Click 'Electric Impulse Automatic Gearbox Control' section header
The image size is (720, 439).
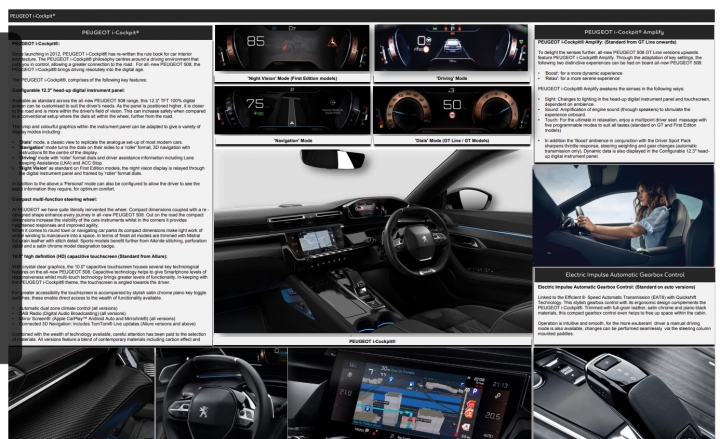click(x=624, y=275)
